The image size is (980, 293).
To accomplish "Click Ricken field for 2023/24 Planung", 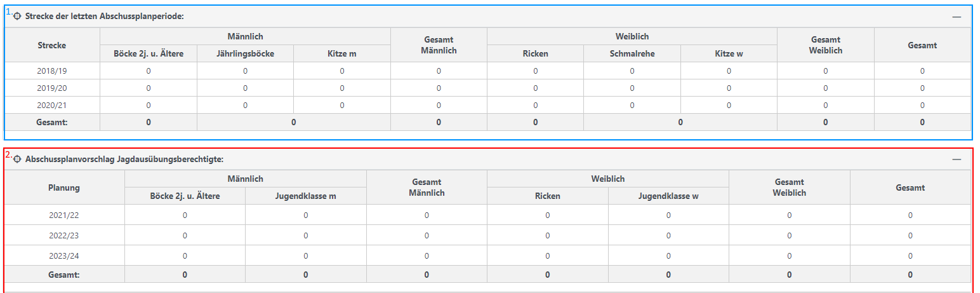I will pyautogui.click(x=547, y=256).
